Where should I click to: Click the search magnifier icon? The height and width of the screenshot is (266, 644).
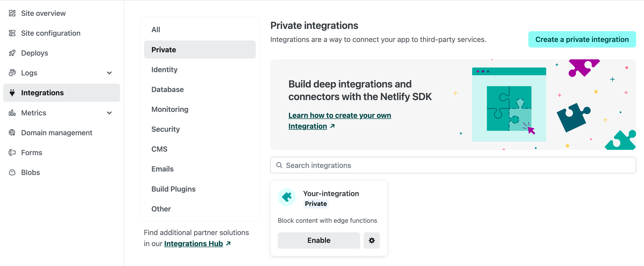[279, 165]
